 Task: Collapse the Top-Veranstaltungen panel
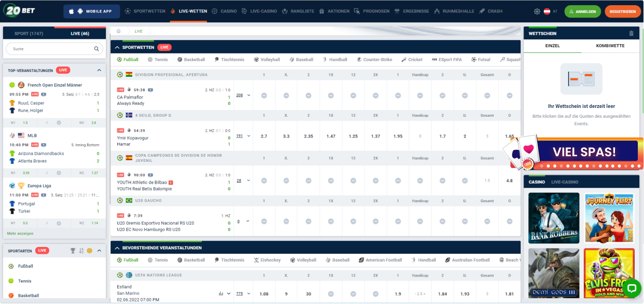point(99,70)
